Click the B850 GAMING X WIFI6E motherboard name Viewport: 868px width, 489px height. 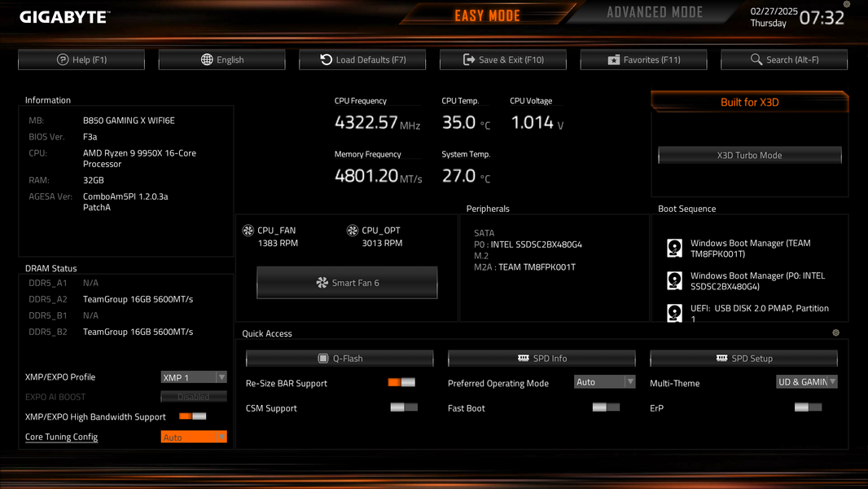click(129, 120)
